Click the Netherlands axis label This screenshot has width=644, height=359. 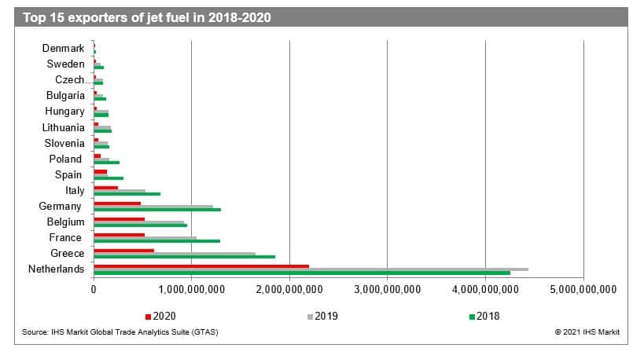point(55,269)
